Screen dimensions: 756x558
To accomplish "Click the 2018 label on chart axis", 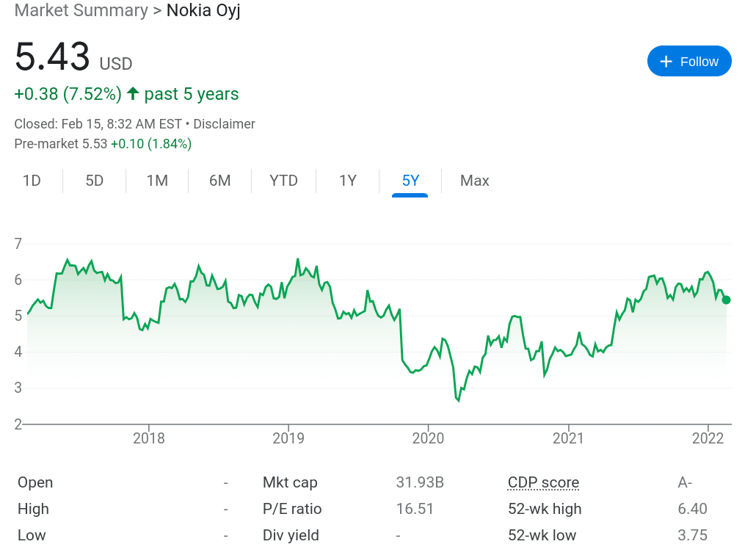I will pos(149,438).
